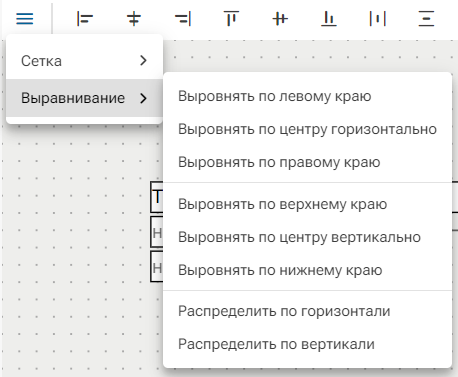
Task: Click align horizontal center toolbar icon
Action: click(134, 19)
